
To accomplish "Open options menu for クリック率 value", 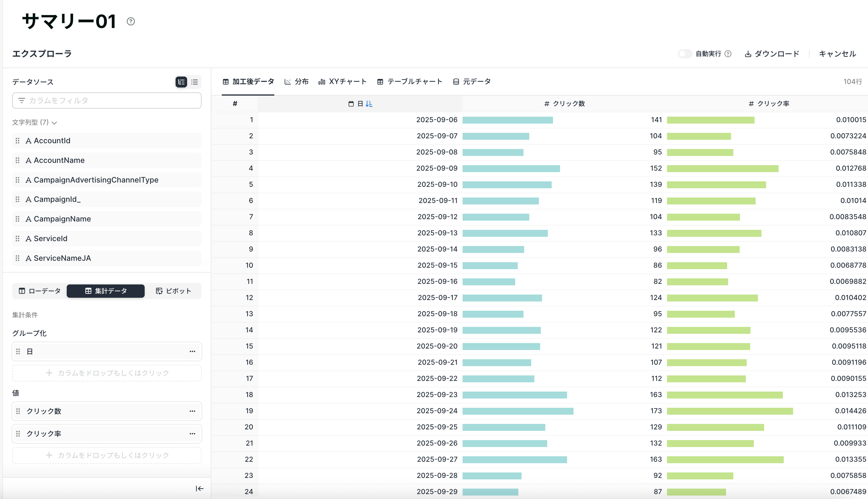I will tap(192, 433).
